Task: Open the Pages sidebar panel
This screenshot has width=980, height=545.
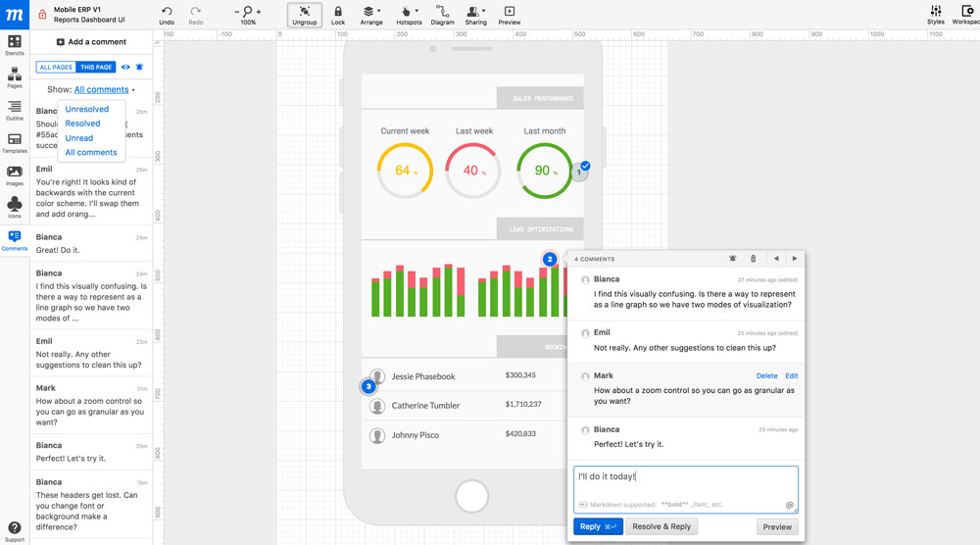Action: click(15, 78)
